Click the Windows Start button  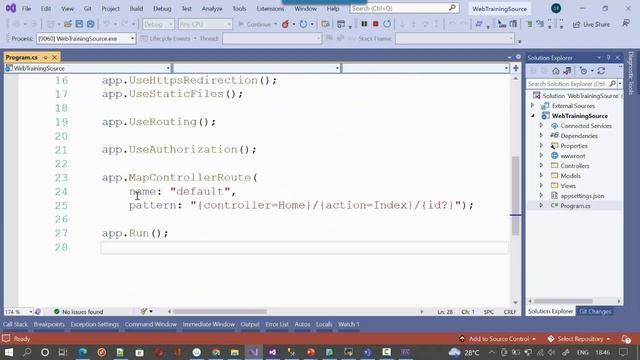pyautogui.click(x=9, y=352)
